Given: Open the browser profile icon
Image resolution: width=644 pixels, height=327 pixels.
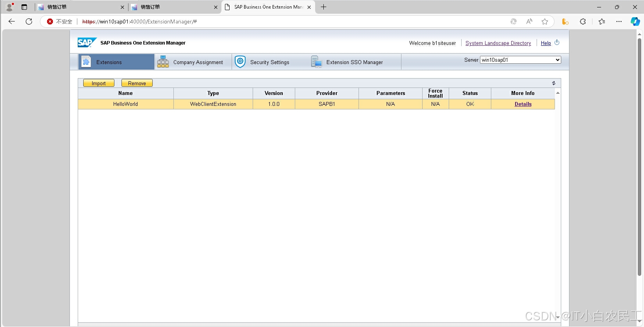Looking at the screenshot, I should (x=10, y=7).
